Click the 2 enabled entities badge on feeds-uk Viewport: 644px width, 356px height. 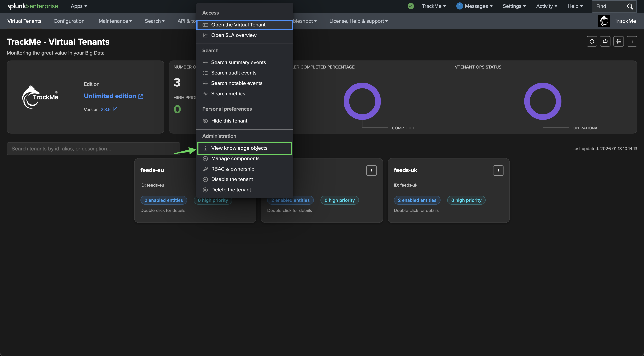click(417, 200)
